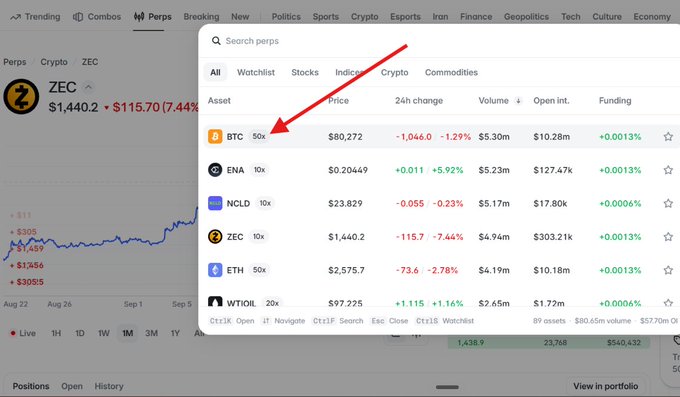
Task: Star the WTIOIL row for watchlist
Action: click(668, 303)
